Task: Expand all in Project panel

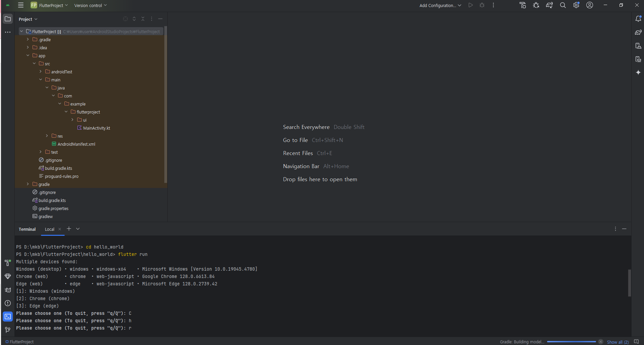Action: click(x=134, y=19)
